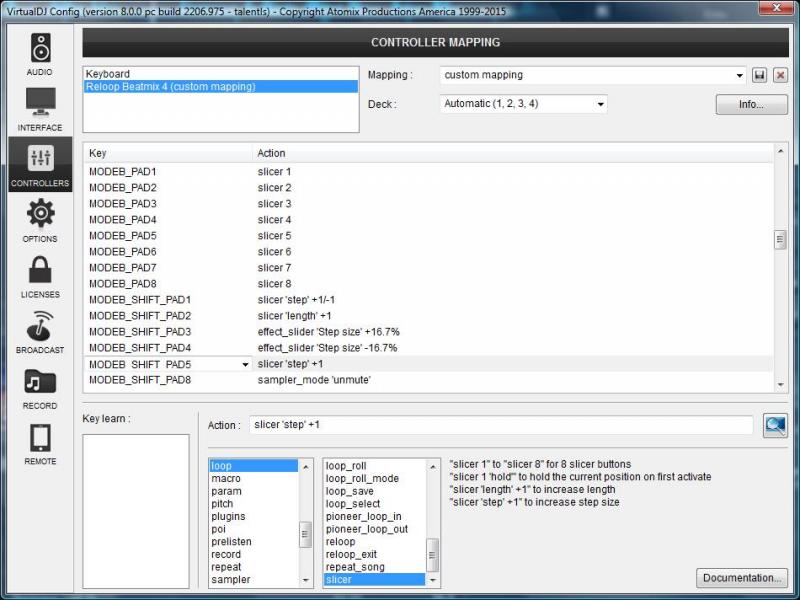Select the loop category
This screenshot has height=600, width=800.
pos(254,466)
